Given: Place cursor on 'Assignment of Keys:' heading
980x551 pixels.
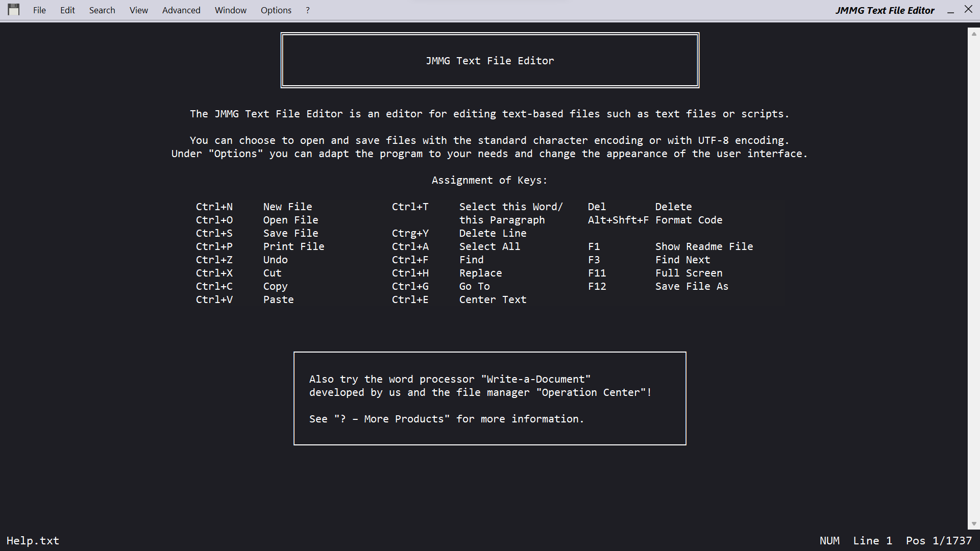Looking at the screenshot, I should tap(489, 180).
